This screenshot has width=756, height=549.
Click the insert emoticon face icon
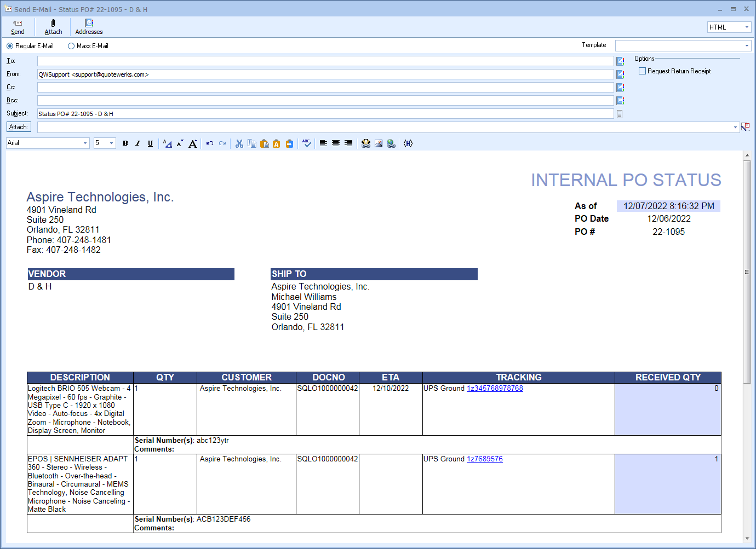tap(366, 143)
